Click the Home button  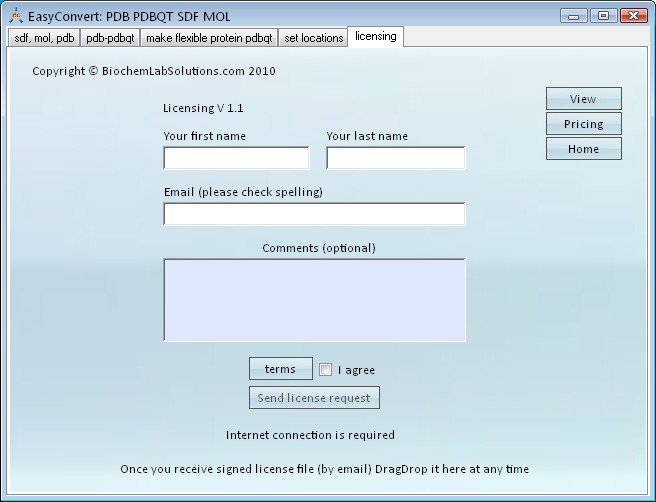coord(583,149)
